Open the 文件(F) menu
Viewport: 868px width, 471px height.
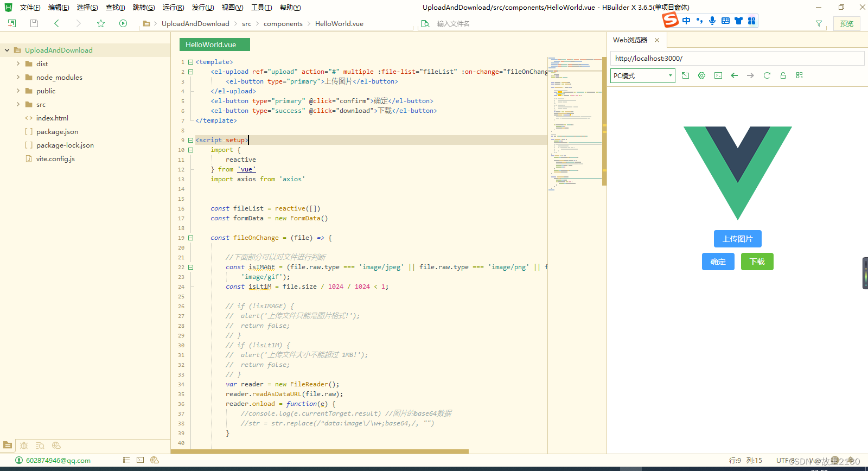(x=30, y=7)
